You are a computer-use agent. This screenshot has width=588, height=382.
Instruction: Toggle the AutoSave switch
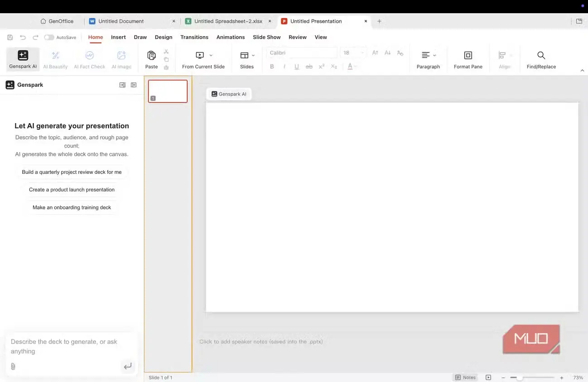pyautogui.click(x=49, y=37)
